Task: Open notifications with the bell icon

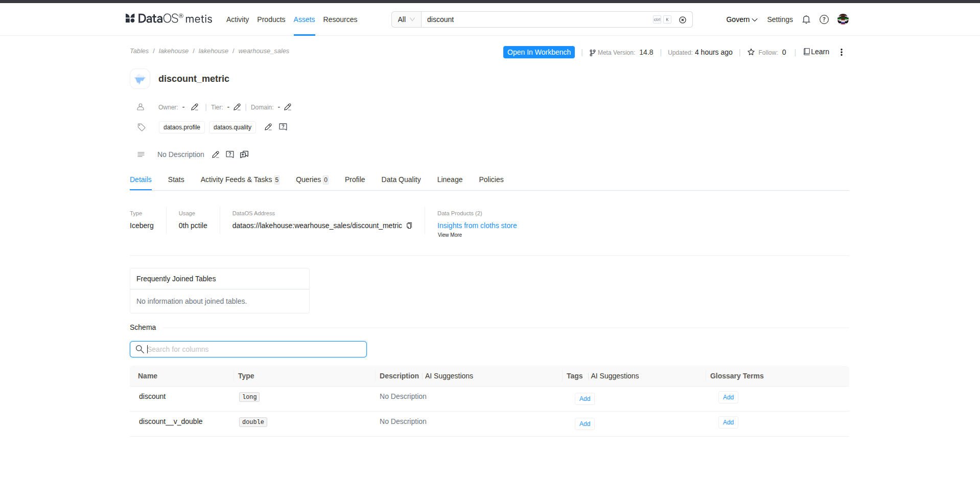Action: pos(806,19)
